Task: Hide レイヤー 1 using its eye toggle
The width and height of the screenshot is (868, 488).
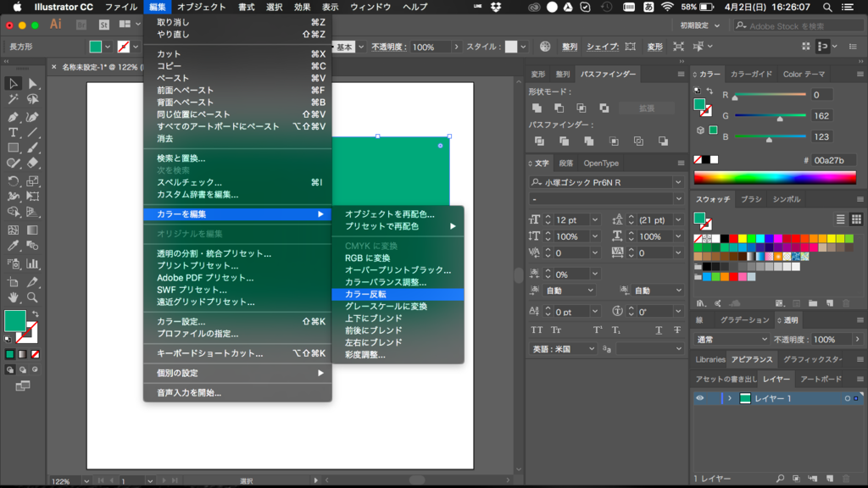Action: point(700,398)
